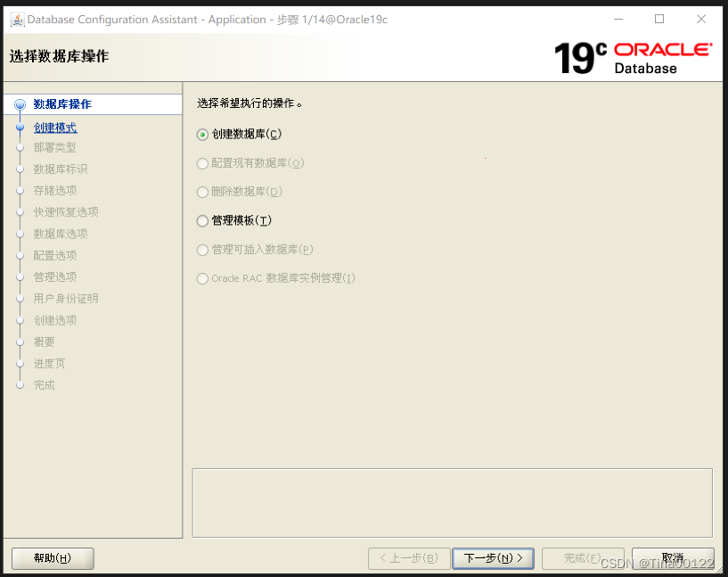This screenshot has height=577, width=728.
Task: Click the 数据库操作 step bullet icon
Action: pyautogui.click(x=20, y=104)
